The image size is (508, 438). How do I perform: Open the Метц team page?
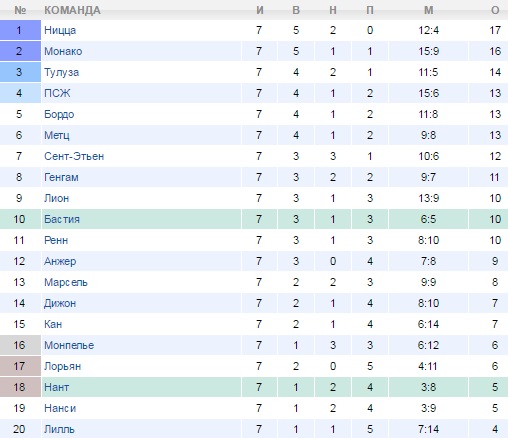[x=57, y=135]
